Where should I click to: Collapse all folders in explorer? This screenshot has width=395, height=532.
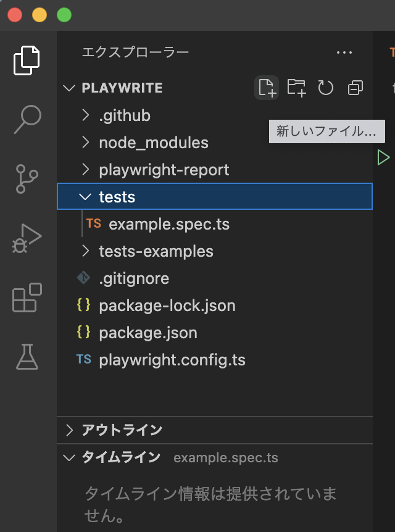point(355,88)
